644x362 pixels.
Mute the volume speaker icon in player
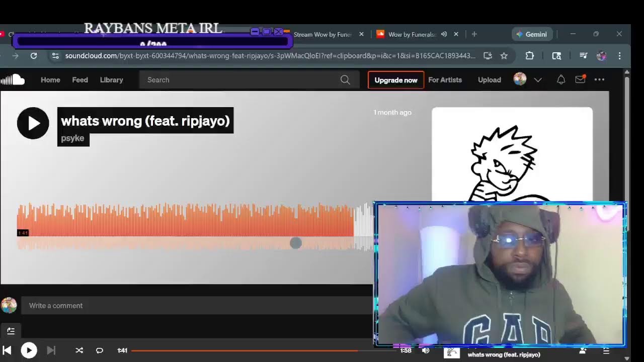coord(426,350)
